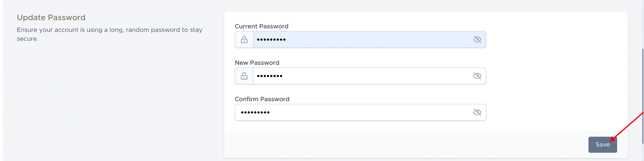644x161 pixels.
Task: Click the vertical page scrollbar
Action: pyautogui.click(x=642, y=97)
